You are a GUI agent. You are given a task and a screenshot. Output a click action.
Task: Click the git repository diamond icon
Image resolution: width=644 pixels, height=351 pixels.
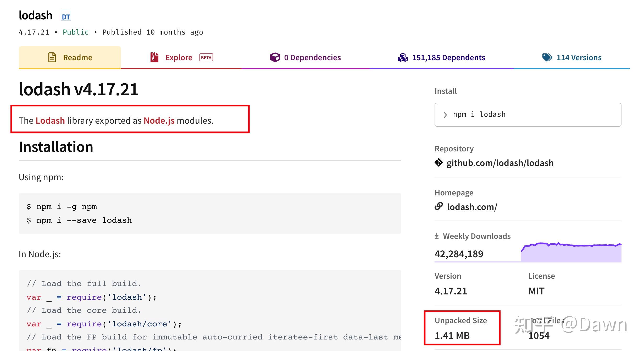point(439,163)
